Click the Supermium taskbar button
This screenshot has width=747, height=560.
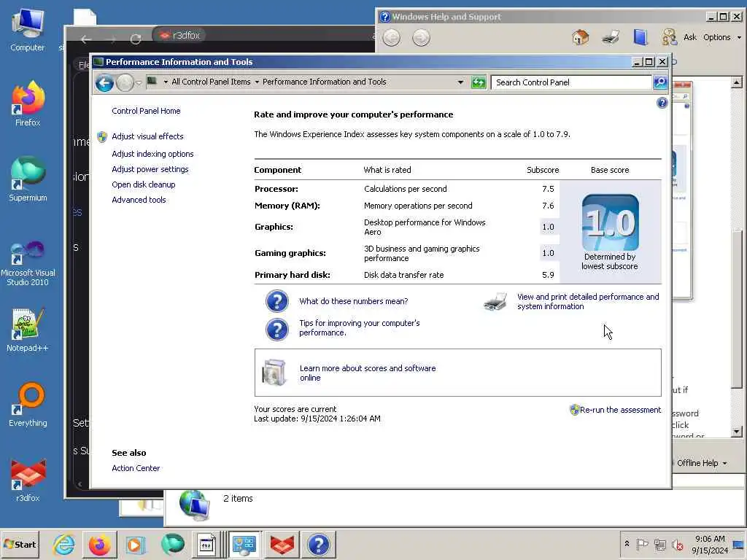[172, 545]
